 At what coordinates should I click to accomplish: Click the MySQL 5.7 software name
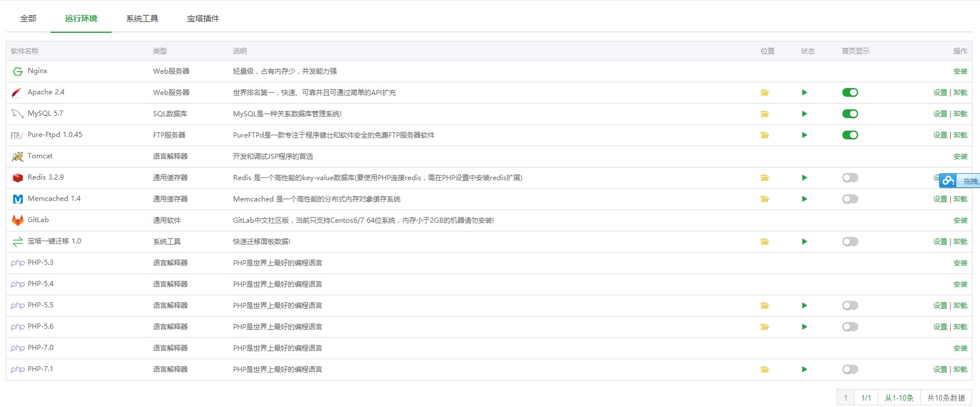45,113
